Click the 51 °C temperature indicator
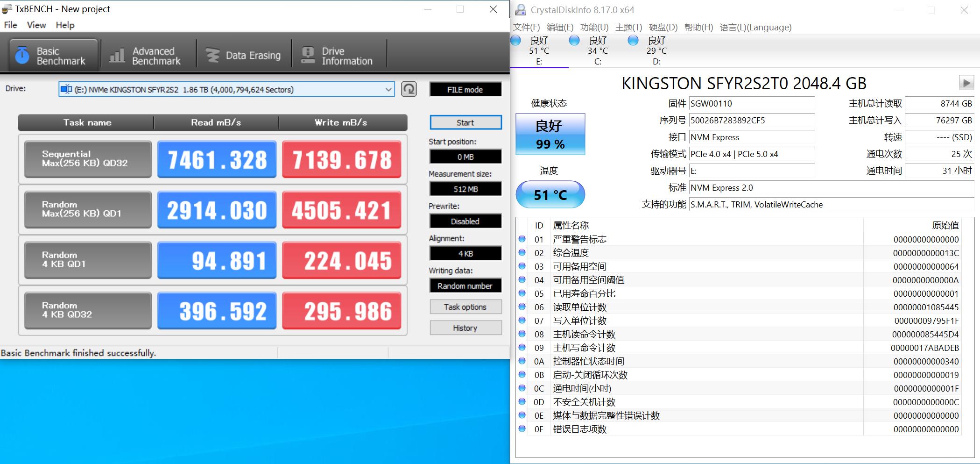The height and width of the screenshot is (464, 980). (x=550, y=194)
